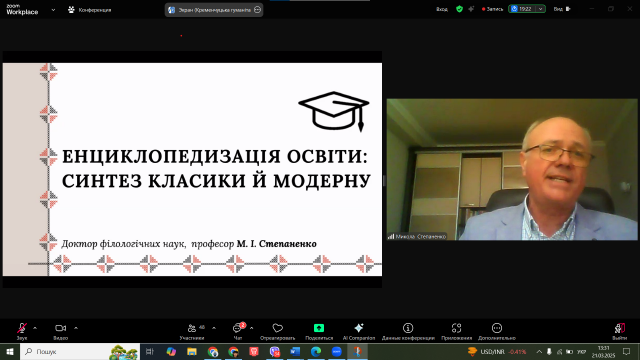Expand audio options arrow next to Звук
The height and width of the screenshot is (360, 640).
point(35,328)
